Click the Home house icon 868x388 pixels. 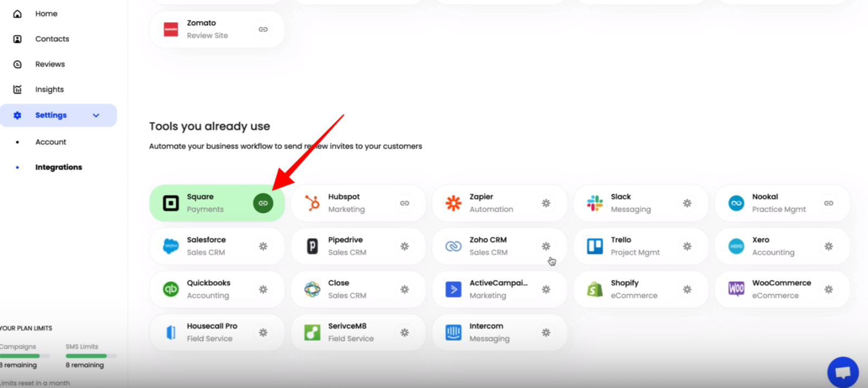[17, 14]
